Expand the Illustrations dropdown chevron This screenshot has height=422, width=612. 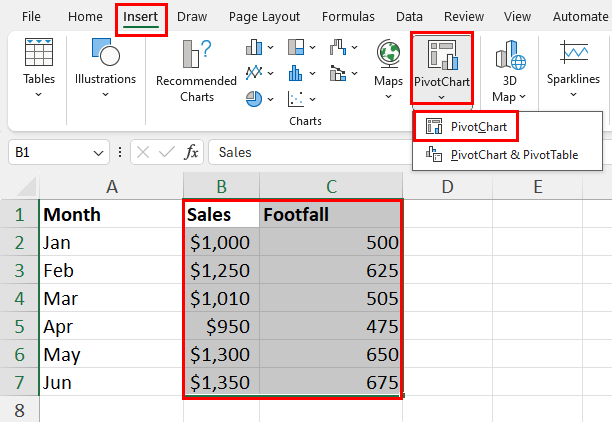105,94
